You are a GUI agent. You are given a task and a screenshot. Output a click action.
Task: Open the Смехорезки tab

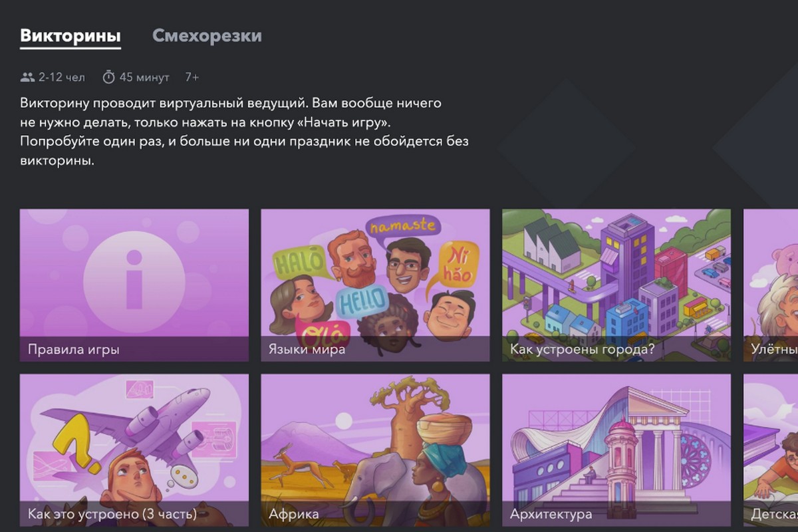point(207,36)
